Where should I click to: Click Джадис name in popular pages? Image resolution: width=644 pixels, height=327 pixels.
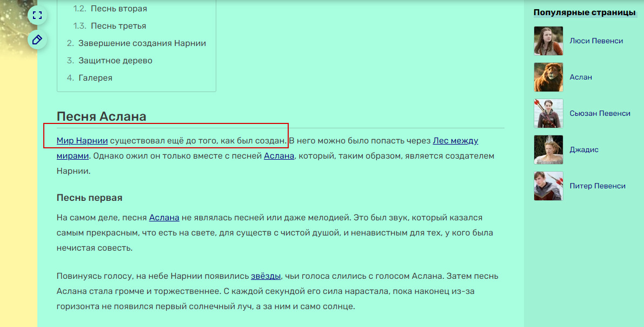pyautogui.click(x=583, y=150)
